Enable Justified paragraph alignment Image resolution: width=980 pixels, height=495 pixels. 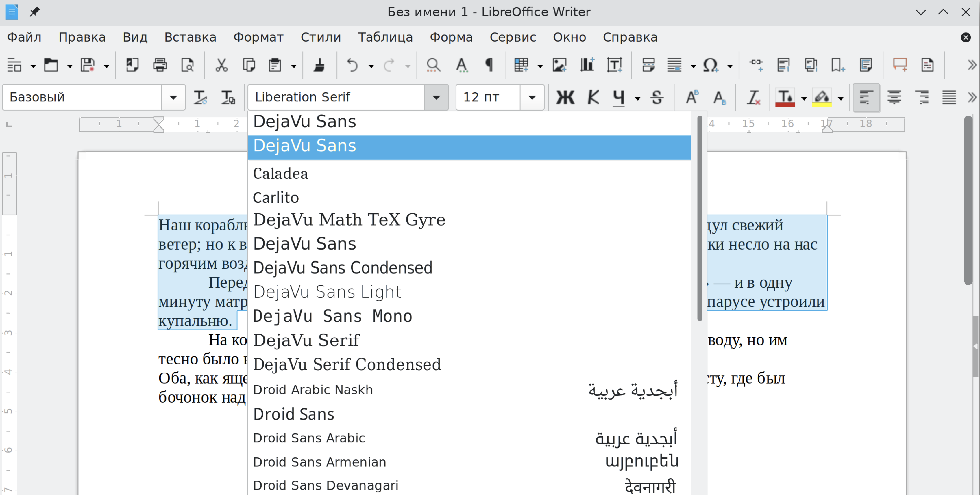[949, 97]
